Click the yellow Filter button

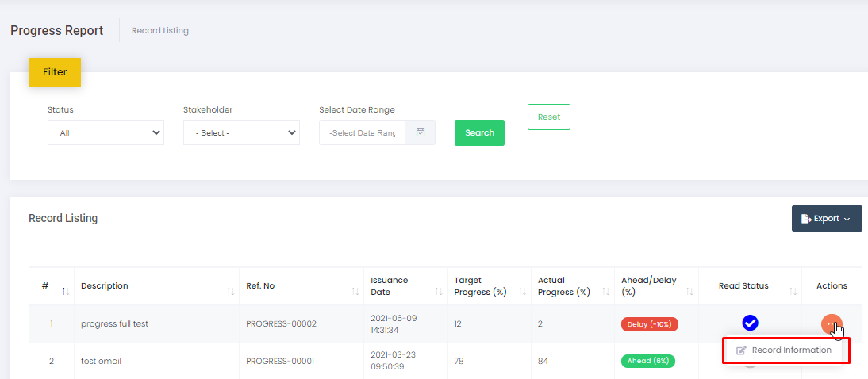[x=55, y=72]
